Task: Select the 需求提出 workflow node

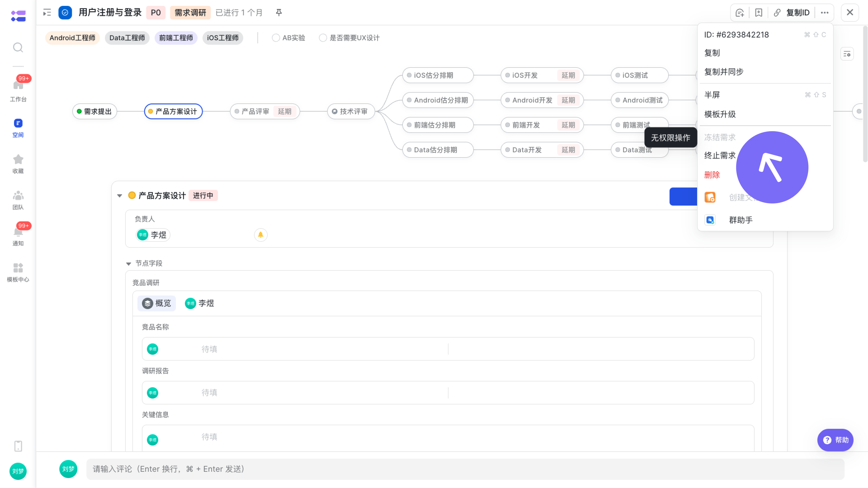Action: [x=95, y=111]
